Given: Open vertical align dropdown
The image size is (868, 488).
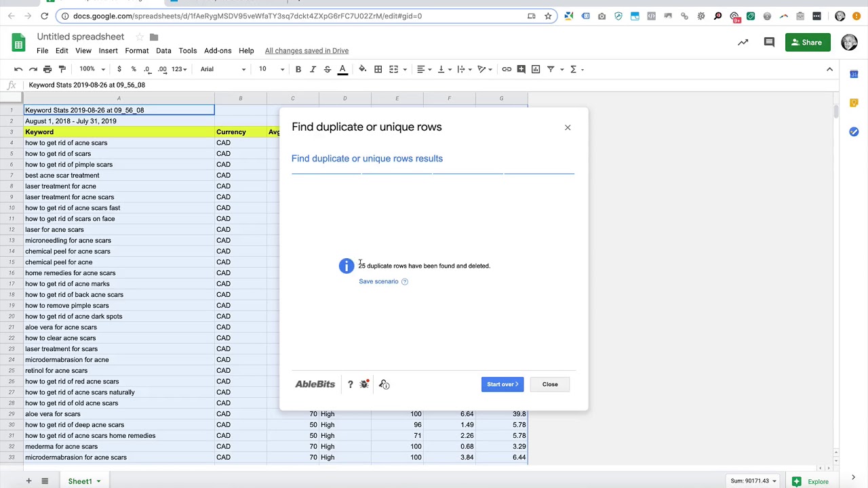Looking at the screenshot, I should [444, 69].
